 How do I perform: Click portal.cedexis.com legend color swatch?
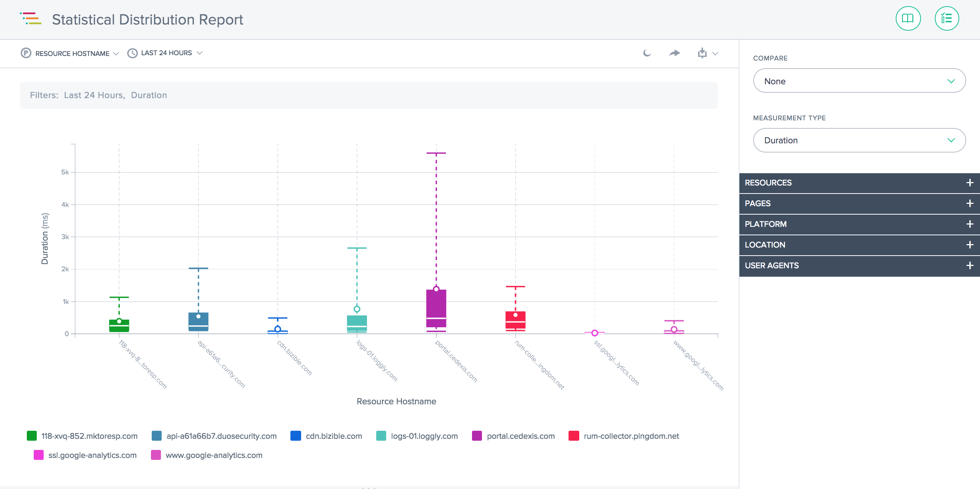477,436
